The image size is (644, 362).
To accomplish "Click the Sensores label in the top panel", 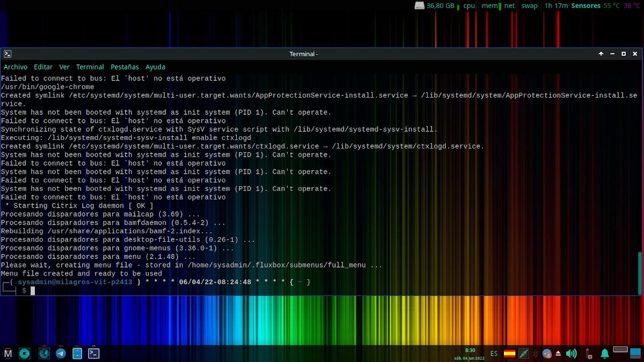I will coord(586,6).
